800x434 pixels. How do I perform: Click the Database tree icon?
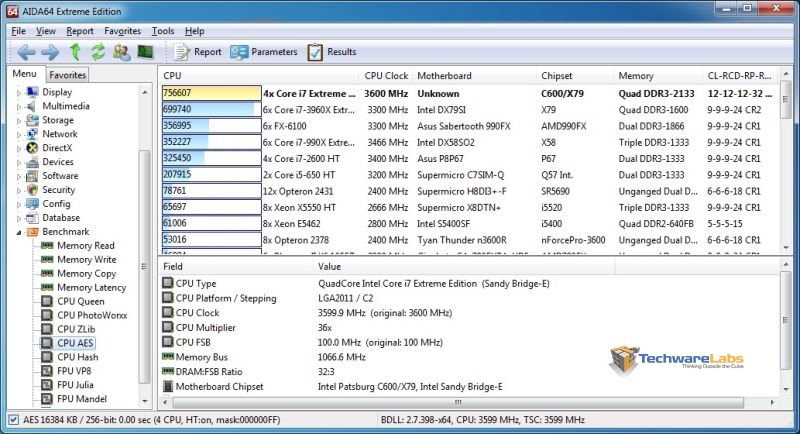(32, 218)
